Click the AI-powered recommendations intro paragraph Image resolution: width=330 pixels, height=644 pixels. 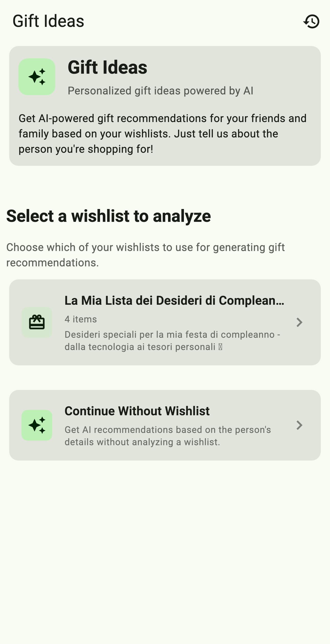point(162,134)
